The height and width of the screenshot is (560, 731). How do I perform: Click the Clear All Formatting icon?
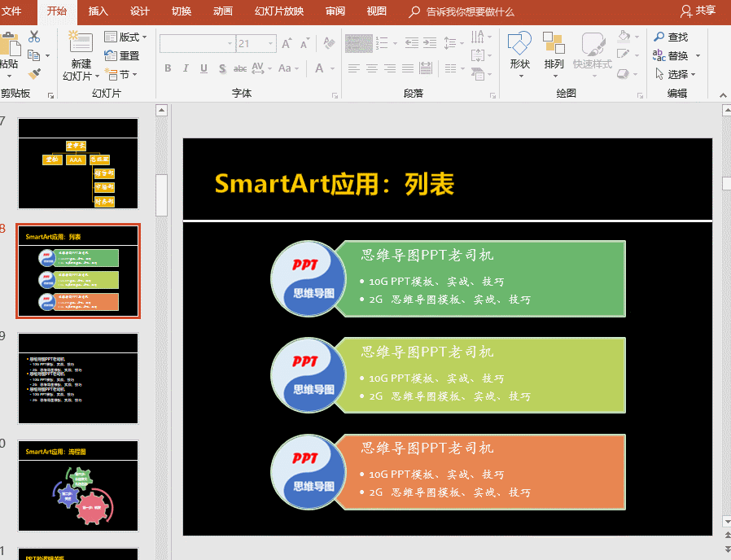[329, 43]
